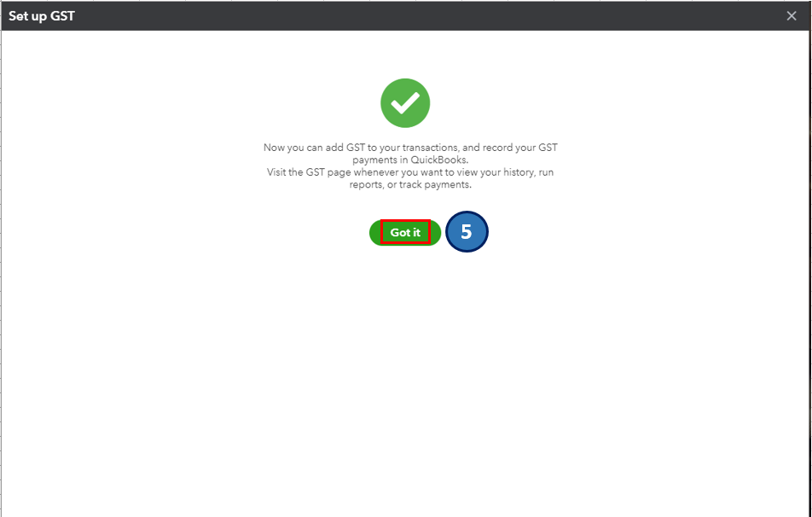Click the X icon in the dialog header
812x517 pixels.
tap(792, 16)
